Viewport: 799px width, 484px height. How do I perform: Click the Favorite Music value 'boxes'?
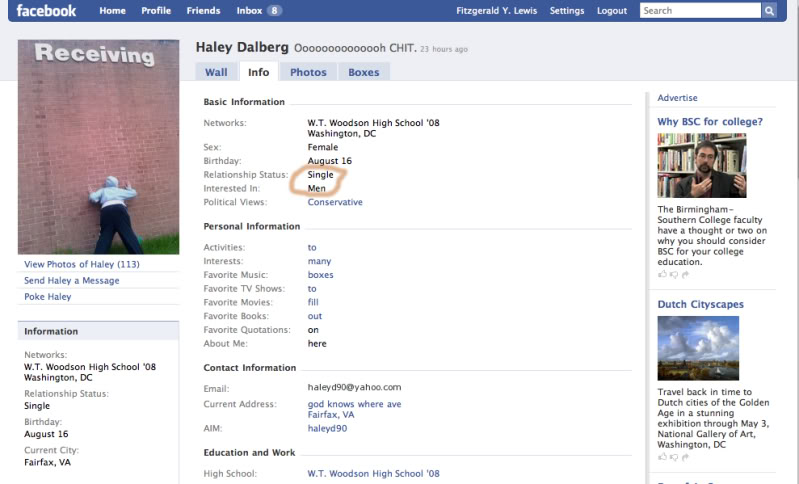tap(321, 275)
